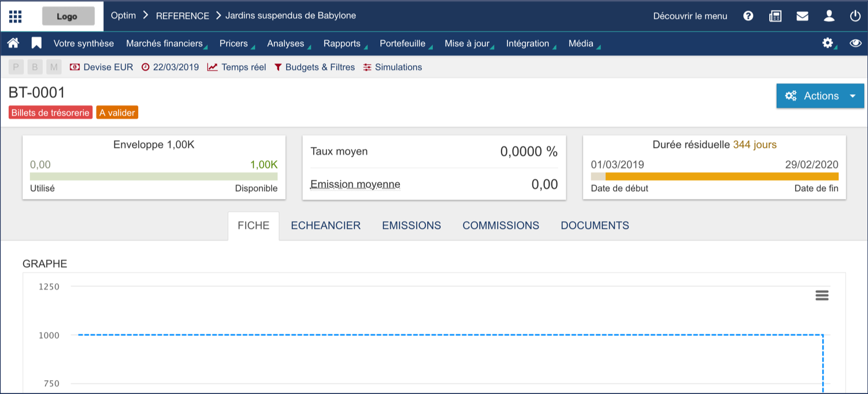868x394 pixels.
Task: Click the home icon in the navigation bar
Action: 13,43
